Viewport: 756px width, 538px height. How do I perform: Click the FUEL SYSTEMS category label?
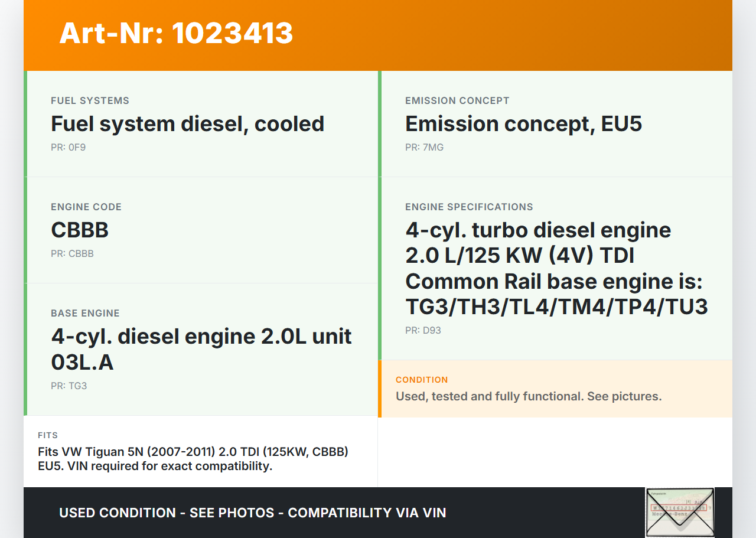click(90, 101)
